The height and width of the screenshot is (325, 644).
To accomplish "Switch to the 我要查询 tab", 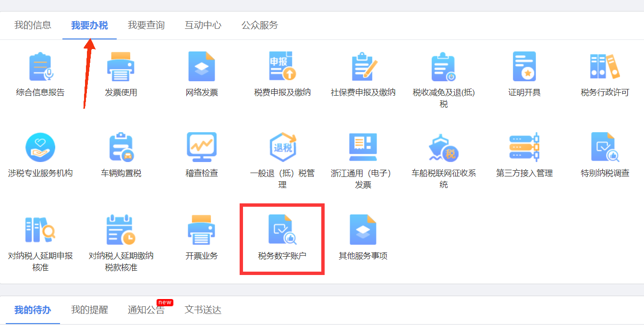I will click(146, 25).
